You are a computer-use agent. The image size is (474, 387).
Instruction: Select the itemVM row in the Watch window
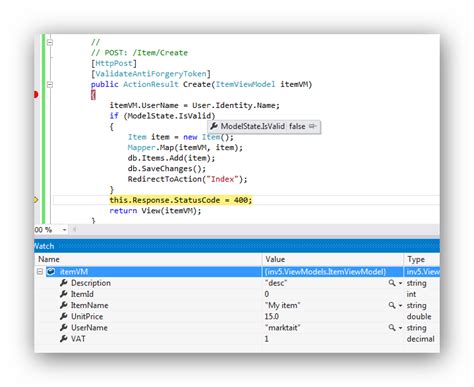(x=237, y=272)
